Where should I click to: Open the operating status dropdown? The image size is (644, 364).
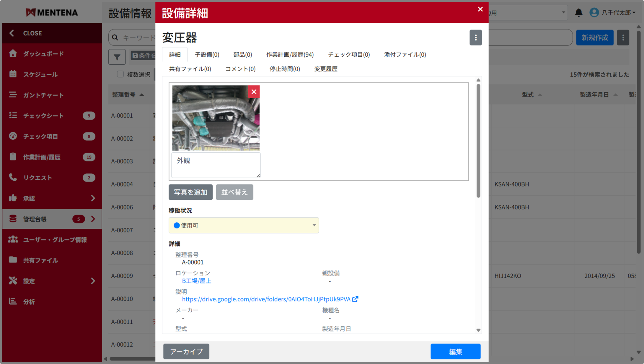244,226
